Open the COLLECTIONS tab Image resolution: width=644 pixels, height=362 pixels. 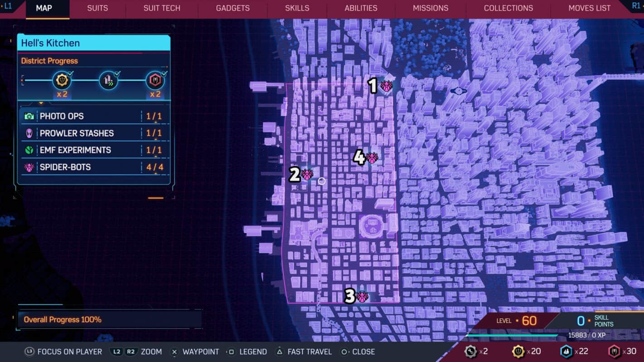508,8
